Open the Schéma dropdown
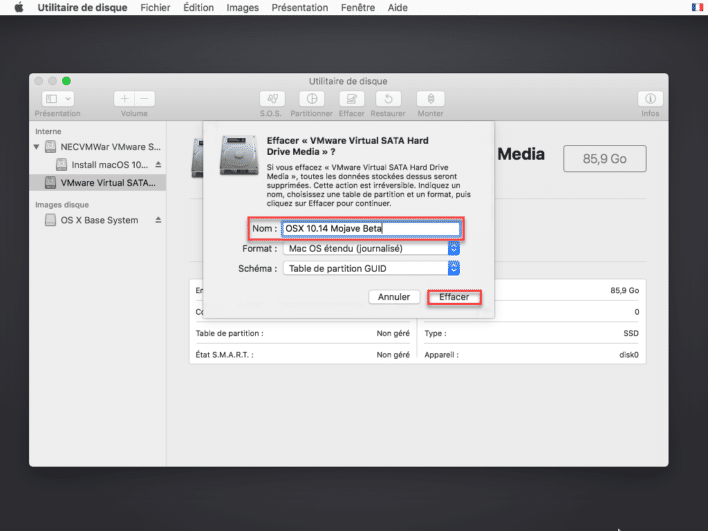The height and width of the screenshot is (531, 708). (x=371, y=268)
